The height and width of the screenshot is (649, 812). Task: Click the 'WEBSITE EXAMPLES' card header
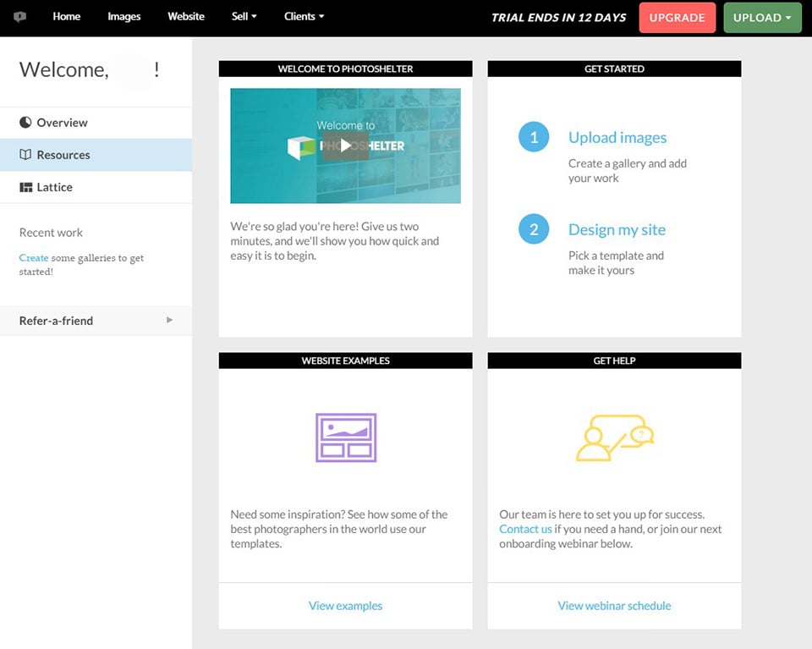345,360
